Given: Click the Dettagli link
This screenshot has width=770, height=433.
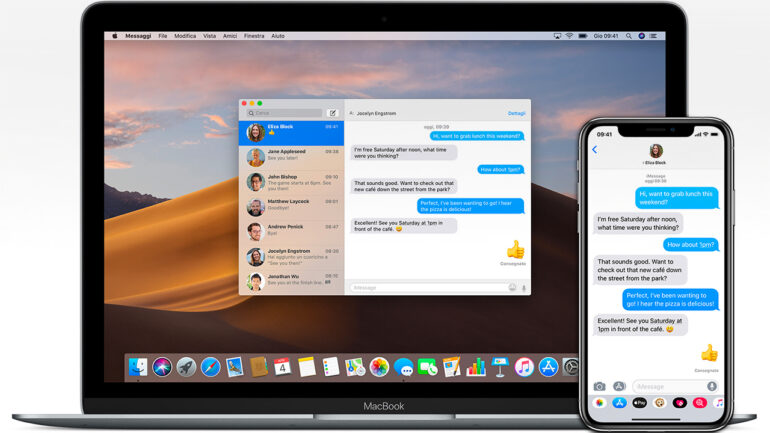Looking at the screenshot, I should click(x=516, y=113).
